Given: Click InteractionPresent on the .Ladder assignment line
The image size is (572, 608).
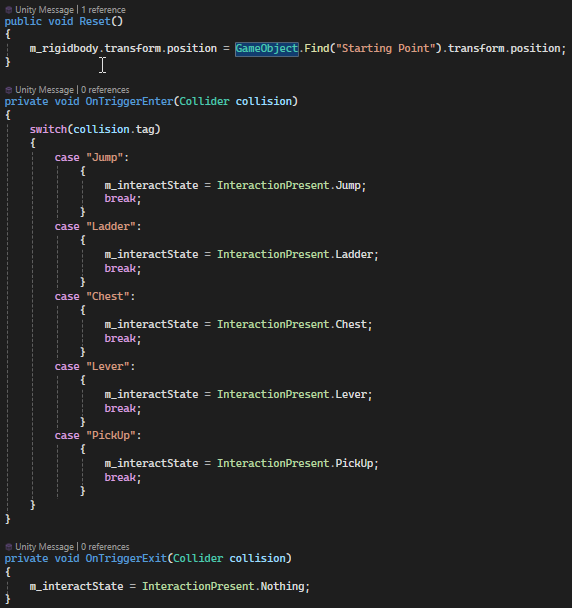Looking at the screenshot, I should (273, 254).
